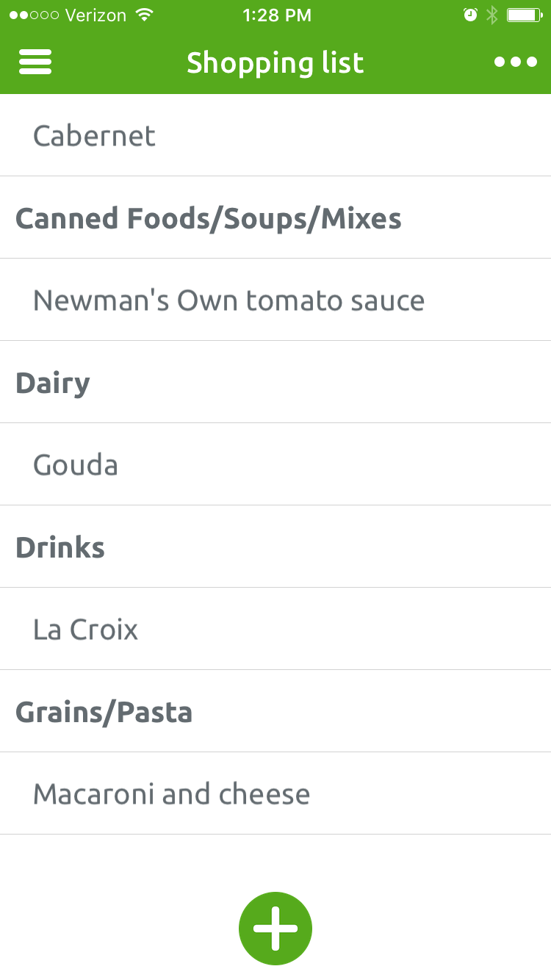Tap the Bluetooth status bar icon
Viewport: 551px width, 980px height.
pos(492,15)
